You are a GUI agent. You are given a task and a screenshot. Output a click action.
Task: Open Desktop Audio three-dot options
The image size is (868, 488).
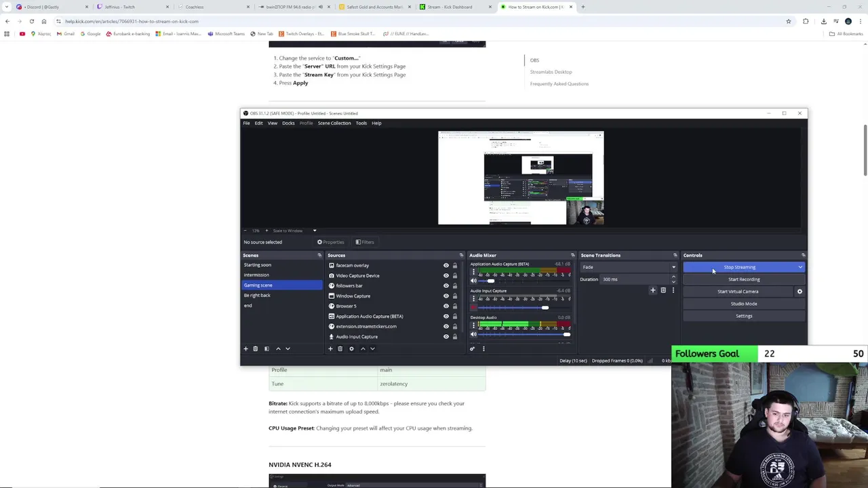point(473,325)
